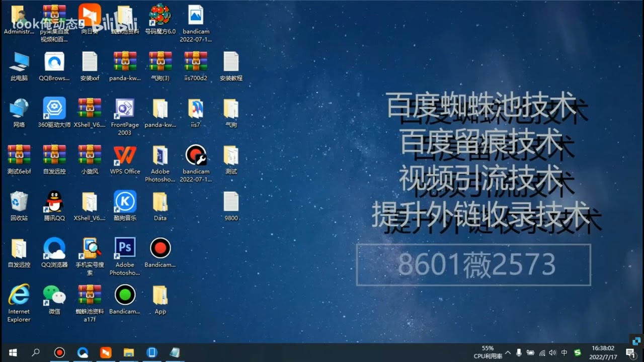Open the notification center icon
Viewport: 644px width, 362px height.
[630, 352]
